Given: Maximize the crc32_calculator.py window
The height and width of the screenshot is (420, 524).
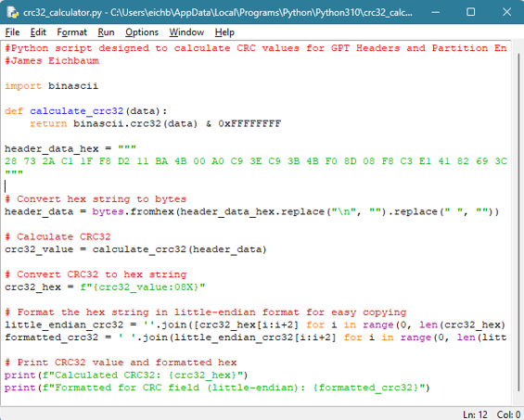Looking at the screenshot, I should coord(470,12).
